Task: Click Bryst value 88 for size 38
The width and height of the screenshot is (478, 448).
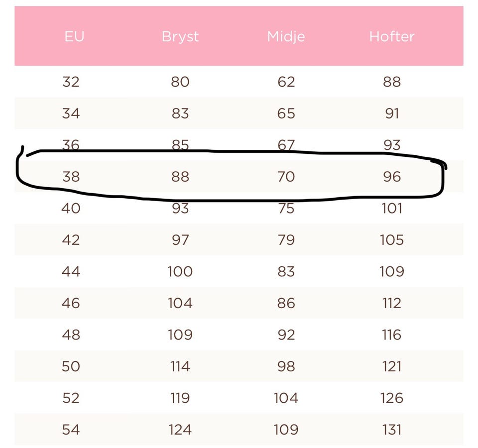Action: 180,177
